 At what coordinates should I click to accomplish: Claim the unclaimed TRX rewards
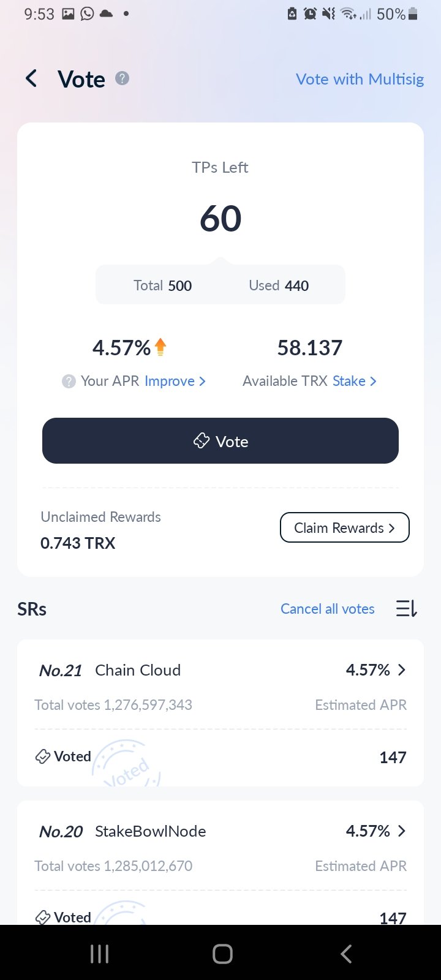click(x=344, y=527)
